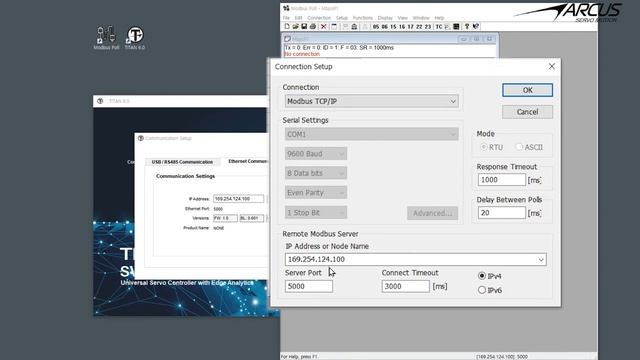This screenshot has height=360, width=640.
Task: Click the BL version field in TITAN
Action: point(251,218)
